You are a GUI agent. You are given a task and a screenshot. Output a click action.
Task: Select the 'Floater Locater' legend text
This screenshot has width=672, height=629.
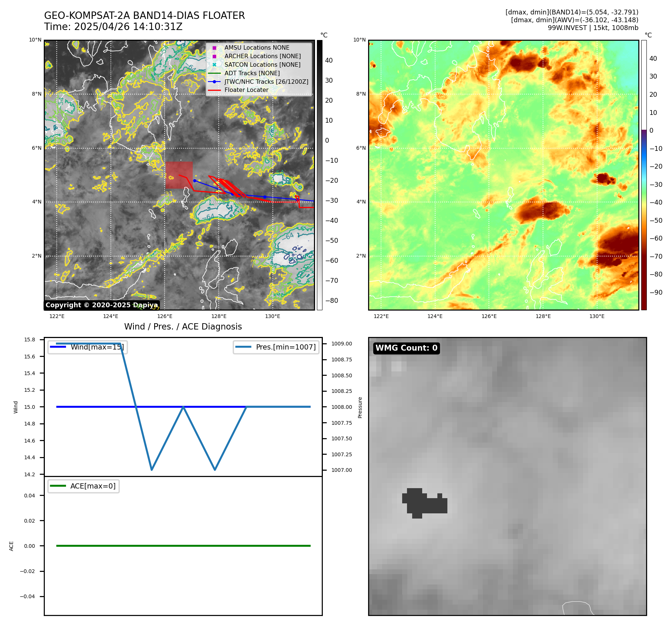pyautogui.click(x=246, y=90)
